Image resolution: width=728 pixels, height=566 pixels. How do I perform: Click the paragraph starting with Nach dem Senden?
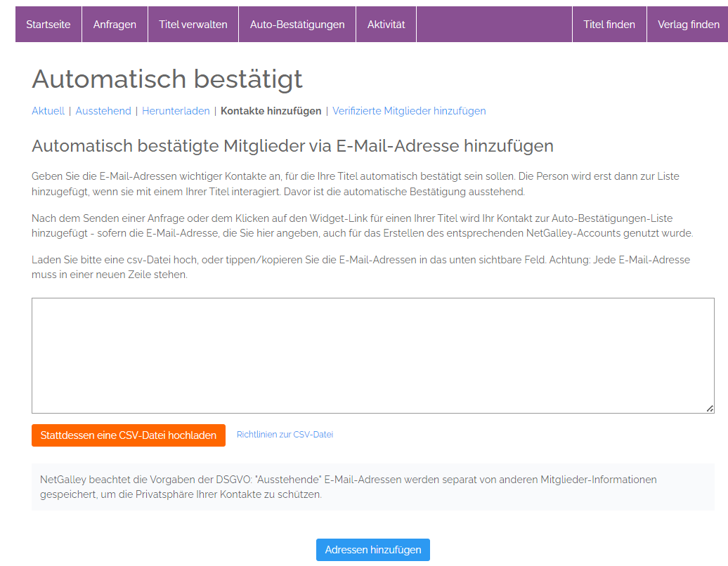pos(362,225)
